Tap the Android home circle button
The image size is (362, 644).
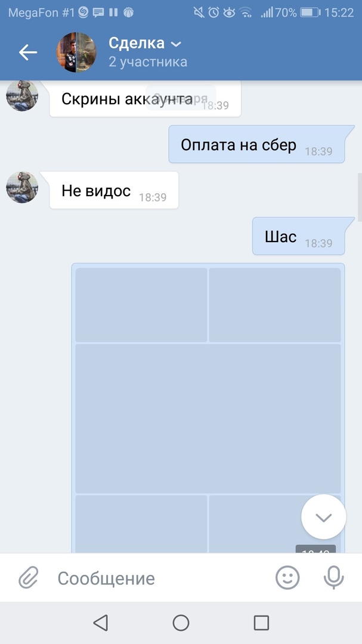[181, 623]
